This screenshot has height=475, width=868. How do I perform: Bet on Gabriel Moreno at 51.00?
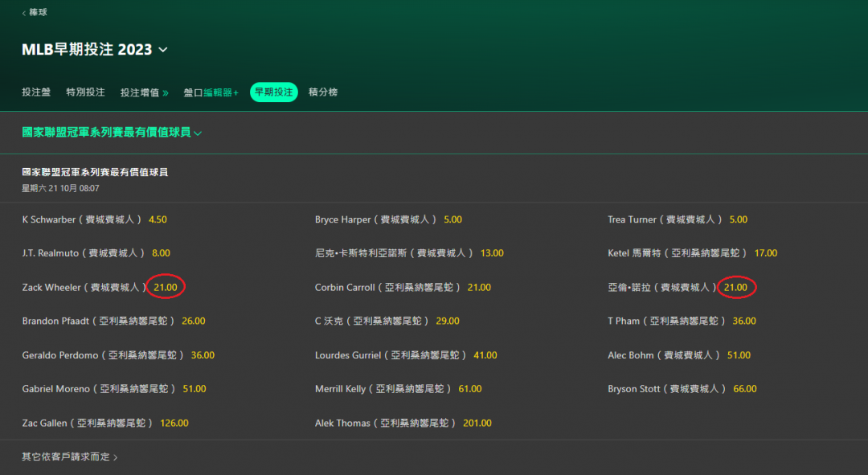pyautogui.click(x=194, y=389)
